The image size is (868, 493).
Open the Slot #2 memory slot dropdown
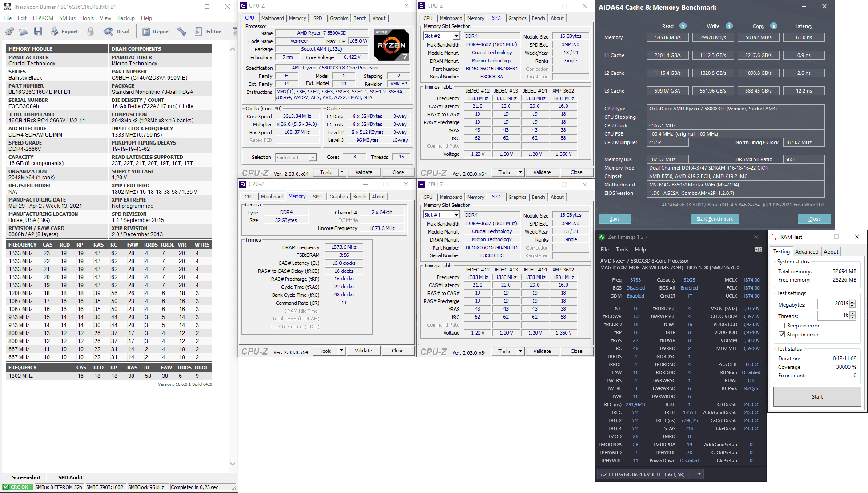[x=456, y=36]
